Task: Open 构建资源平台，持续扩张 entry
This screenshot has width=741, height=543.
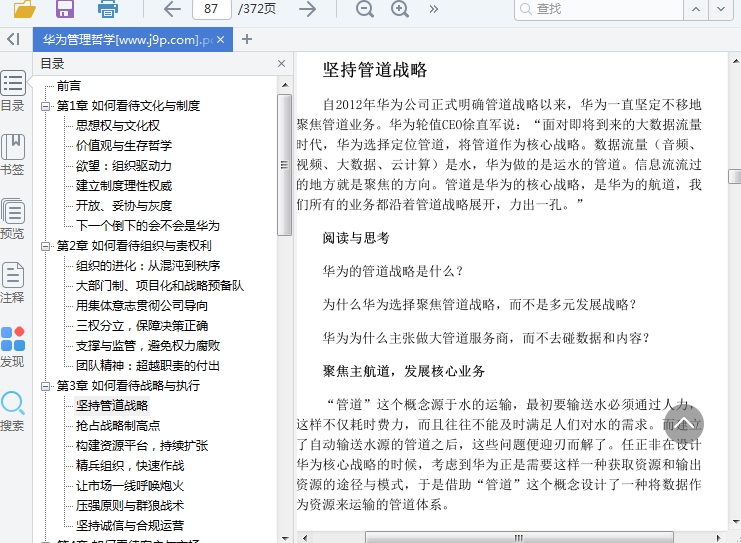Action: pos(142,446)
